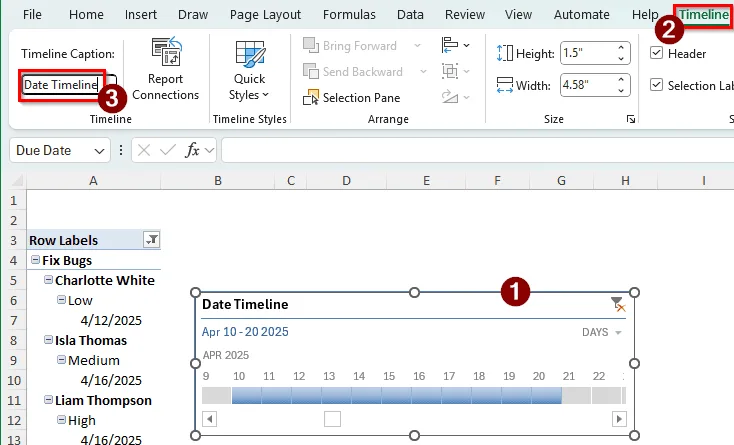This screenshot has width=734, height=445.
Task: Click the timeline scrollbar thumb
Action: (332, 419)
